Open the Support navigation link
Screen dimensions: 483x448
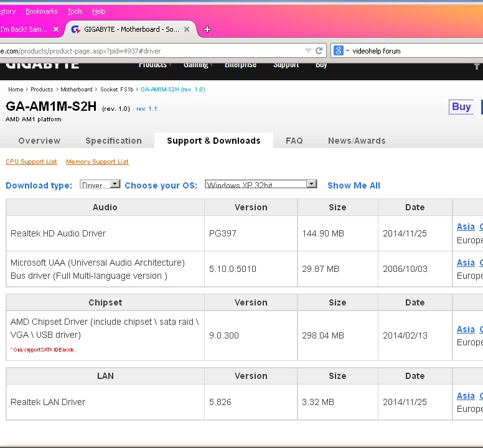click(286, 65)
